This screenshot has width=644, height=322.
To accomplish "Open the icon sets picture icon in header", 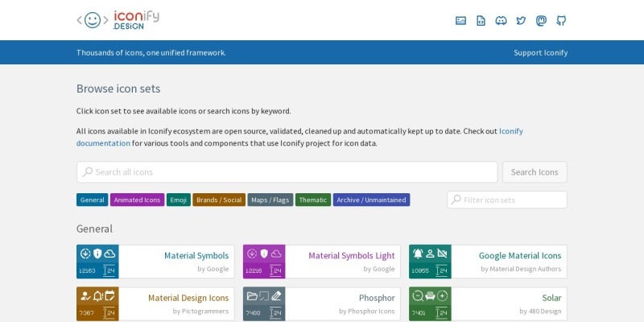I will point(460,21).
